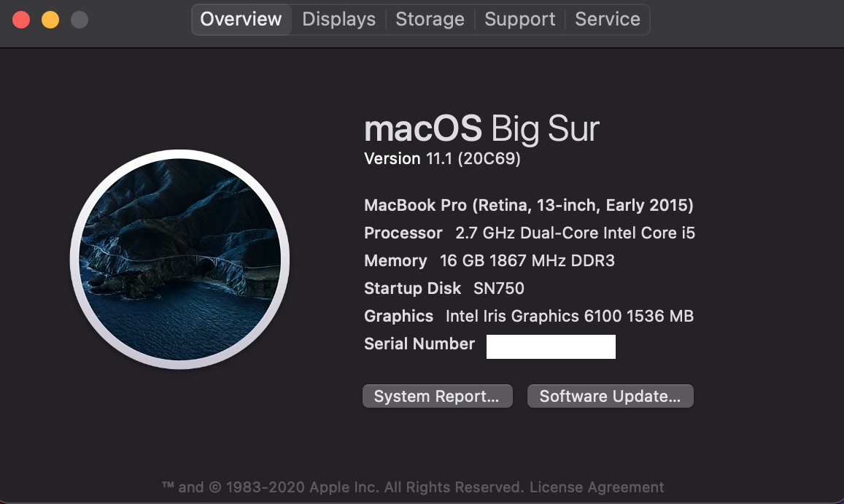
Task: Go to the Service tab
Action: tap(607, 20)
